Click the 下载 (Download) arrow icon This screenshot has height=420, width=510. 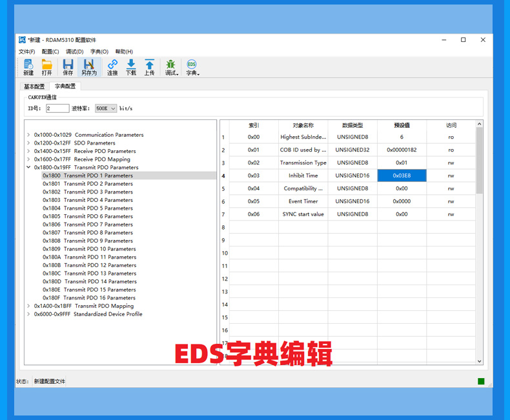click(131, 67)
